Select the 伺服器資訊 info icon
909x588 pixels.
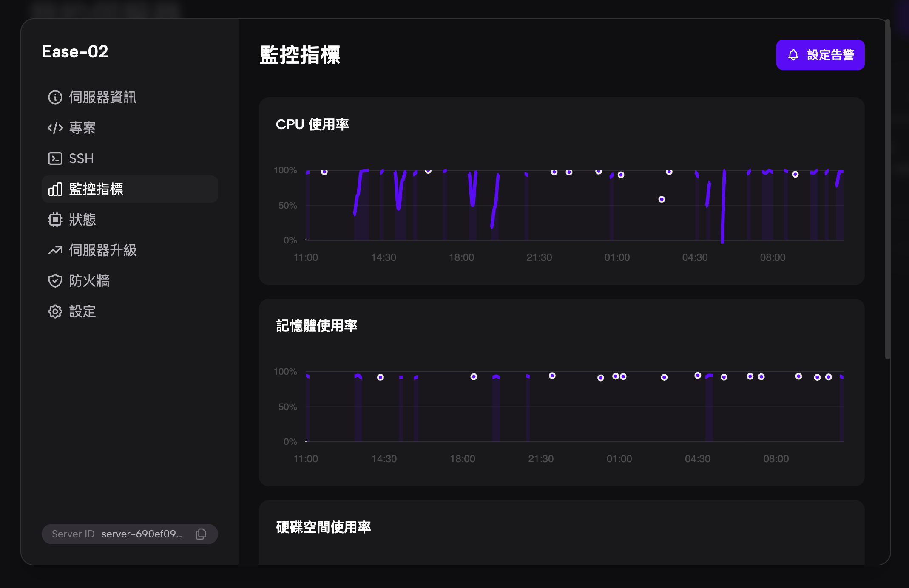(x=55, y=97)
